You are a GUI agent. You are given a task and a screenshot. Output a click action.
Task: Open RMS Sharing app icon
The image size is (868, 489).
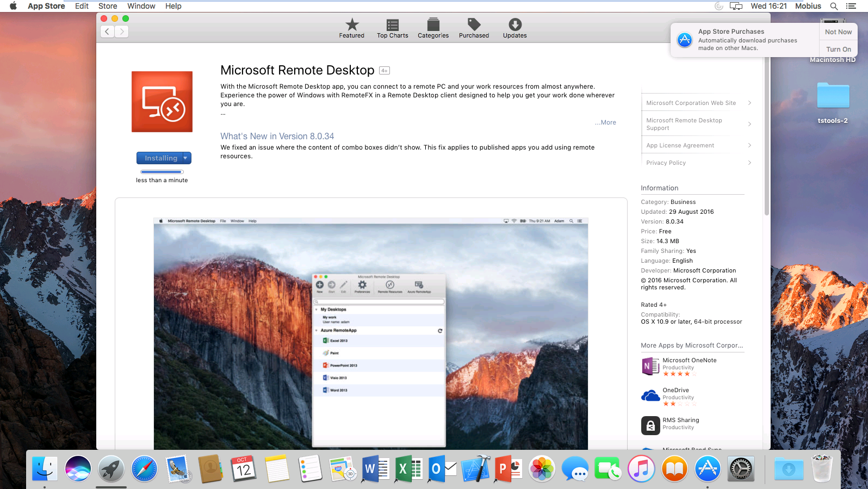pyautogui.click(x=650, y=425)
